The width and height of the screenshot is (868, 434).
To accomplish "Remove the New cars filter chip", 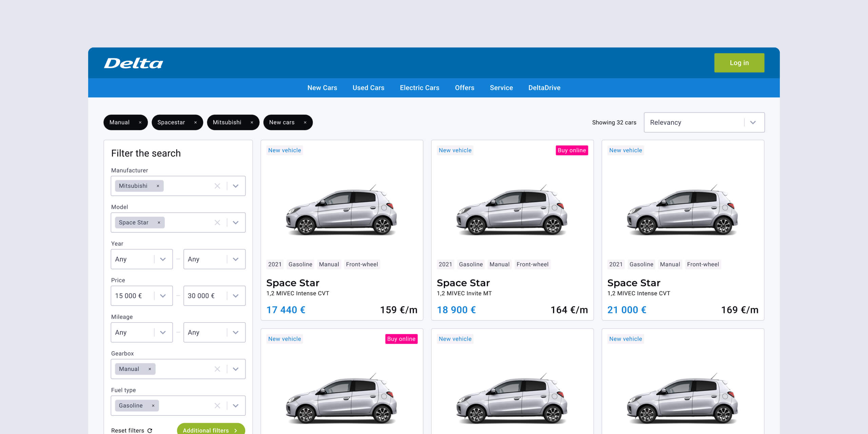I will (x=305, y=122).
